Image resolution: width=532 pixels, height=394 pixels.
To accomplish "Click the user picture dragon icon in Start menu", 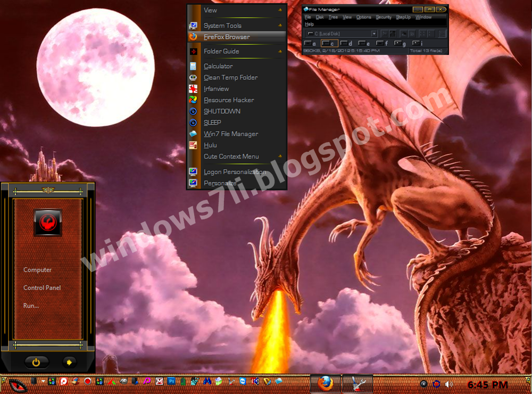I will 48,223.
